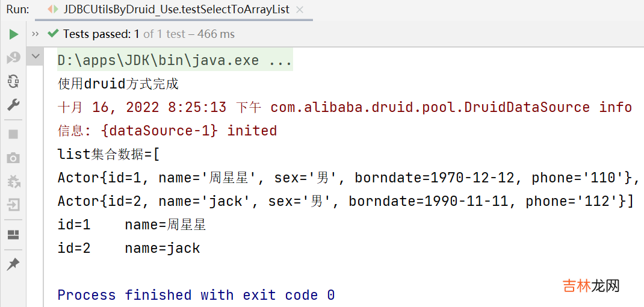Open the Restore Layout icon
Image resolution: width=644 pixels, height=307 pixels.
point(13,234)
